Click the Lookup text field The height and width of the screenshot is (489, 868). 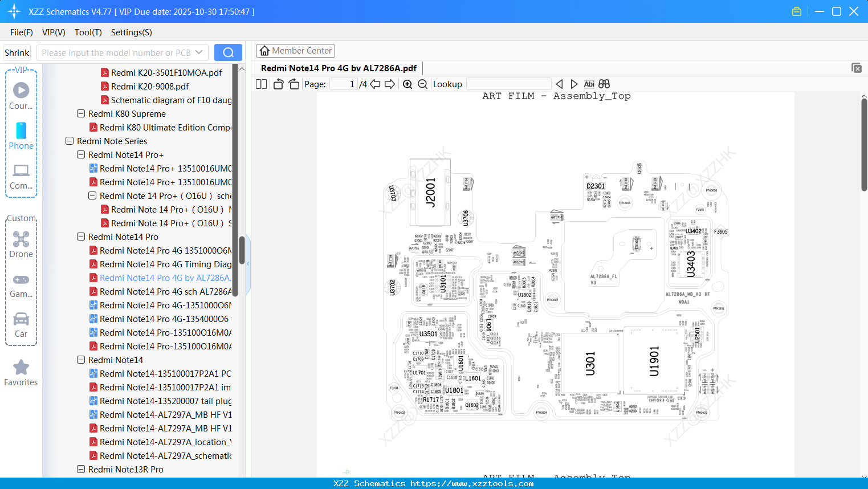click(508, 84)
